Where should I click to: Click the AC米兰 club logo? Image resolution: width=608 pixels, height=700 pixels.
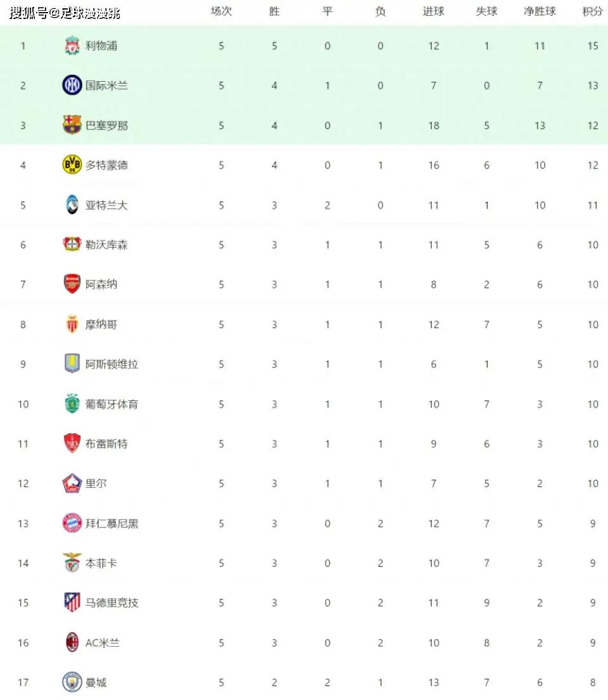72,642
